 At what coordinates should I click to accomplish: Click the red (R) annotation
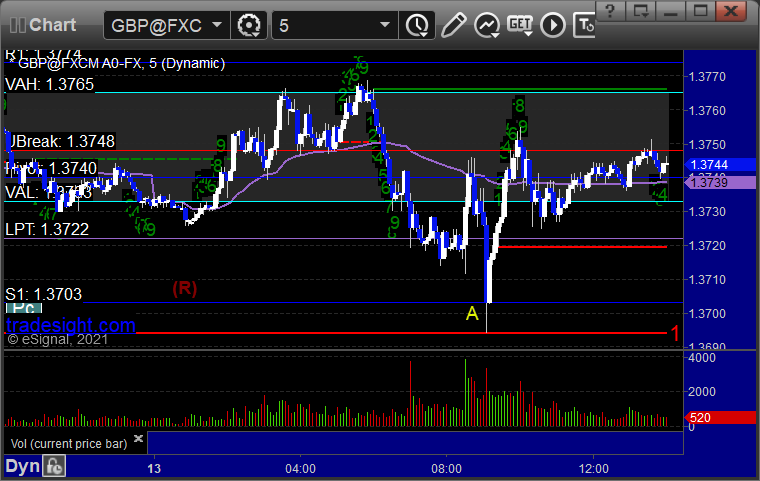click(x=185, y=289)
